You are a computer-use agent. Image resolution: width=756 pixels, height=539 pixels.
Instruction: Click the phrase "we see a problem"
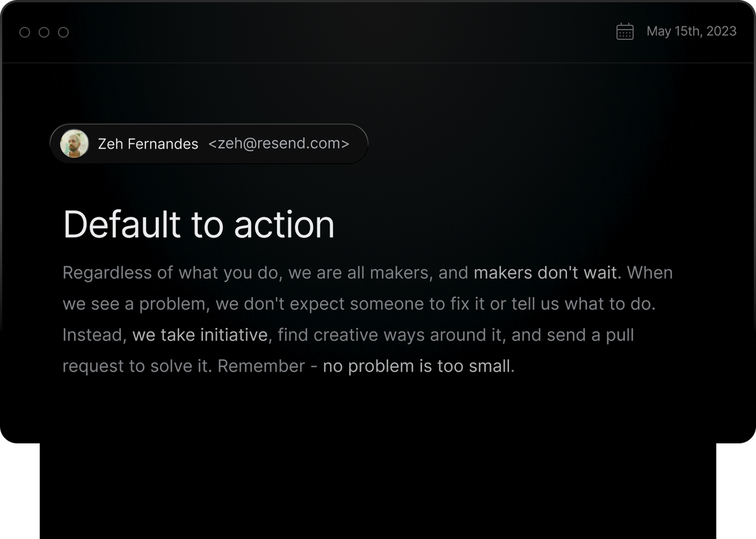pyautogui.click(x=135, y=304)
